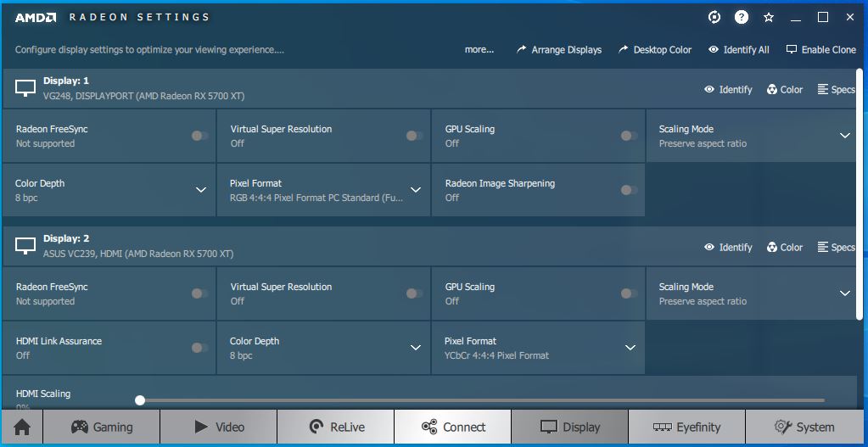Click the HDMI Scaling slider handle
The width and height of the screenshot is (868, 447).
tap(140, 400)
